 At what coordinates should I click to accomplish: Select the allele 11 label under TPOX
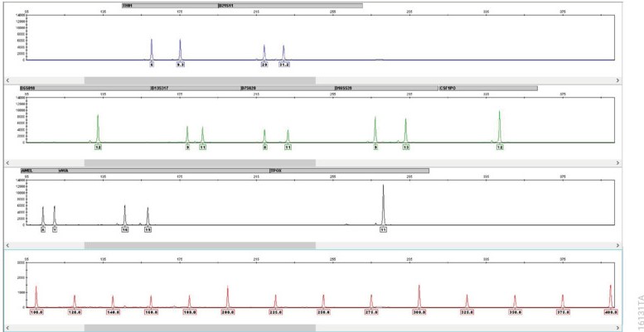point(383,229)
